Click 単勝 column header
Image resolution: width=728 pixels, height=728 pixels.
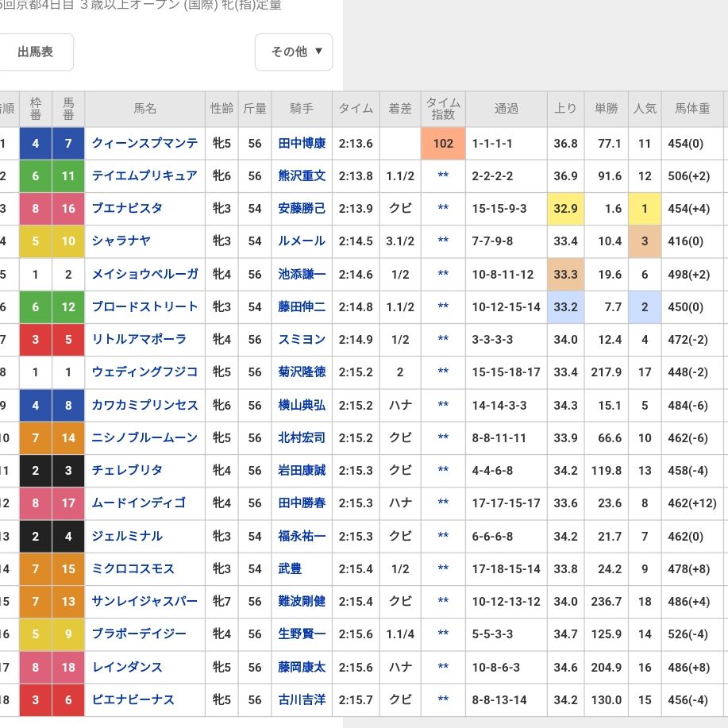pos(607,109)
